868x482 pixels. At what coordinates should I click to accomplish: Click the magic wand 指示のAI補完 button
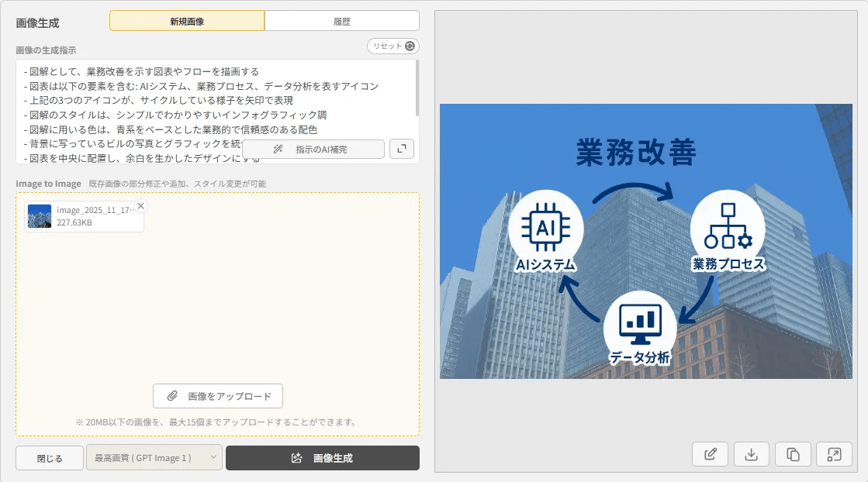tap(313, 149)
